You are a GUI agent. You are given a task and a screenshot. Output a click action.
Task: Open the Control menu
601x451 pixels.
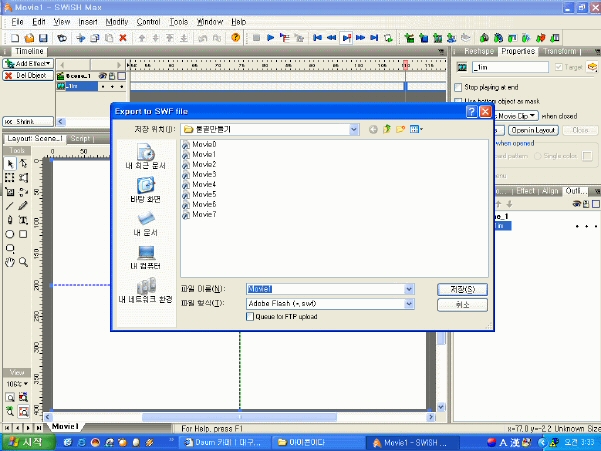click(x=148, y=22)
